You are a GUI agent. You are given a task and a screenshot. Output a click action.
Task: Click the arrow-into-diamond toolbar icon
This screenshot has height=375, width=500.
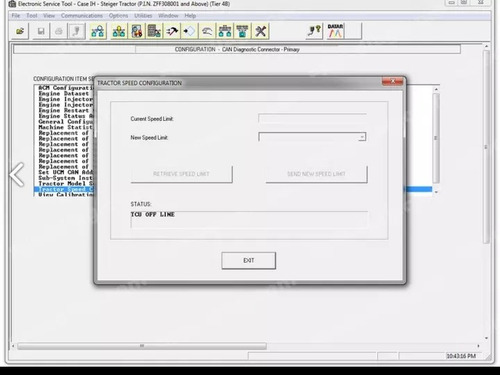(x=189, y=31)
